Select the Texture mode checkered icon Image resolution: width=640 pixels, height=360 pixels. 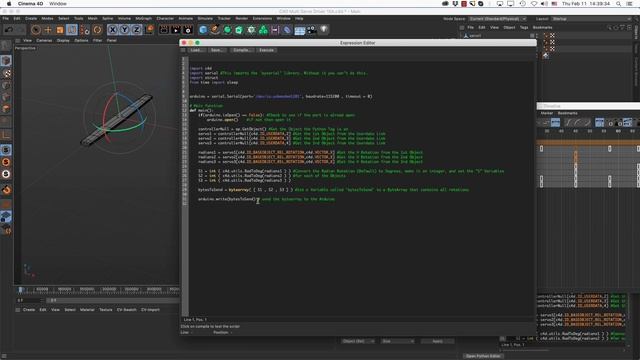[6, 73]
